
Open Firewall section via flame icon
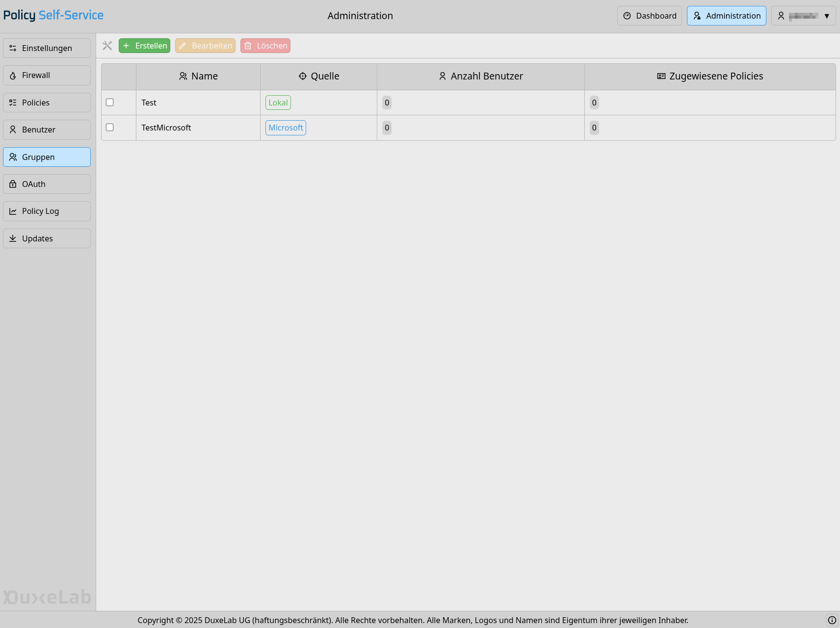click(x=13, y=76)
